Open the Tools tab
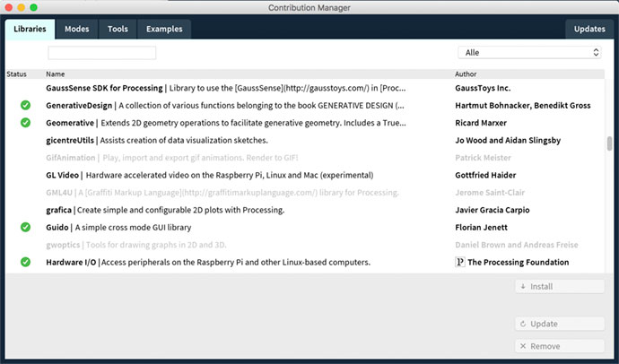 tap(118, 29)
